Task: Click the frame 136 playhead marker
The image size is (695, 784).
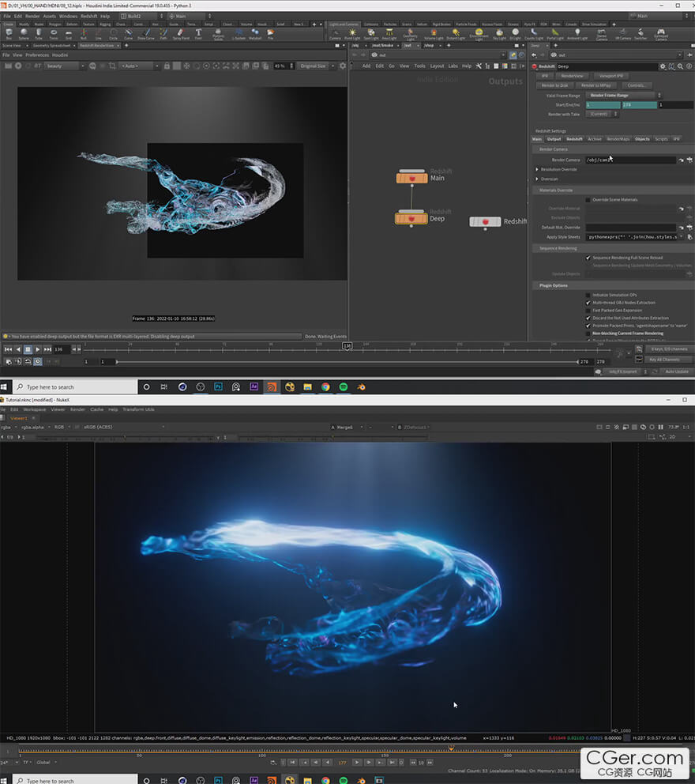Action: (x=347, y=346)
